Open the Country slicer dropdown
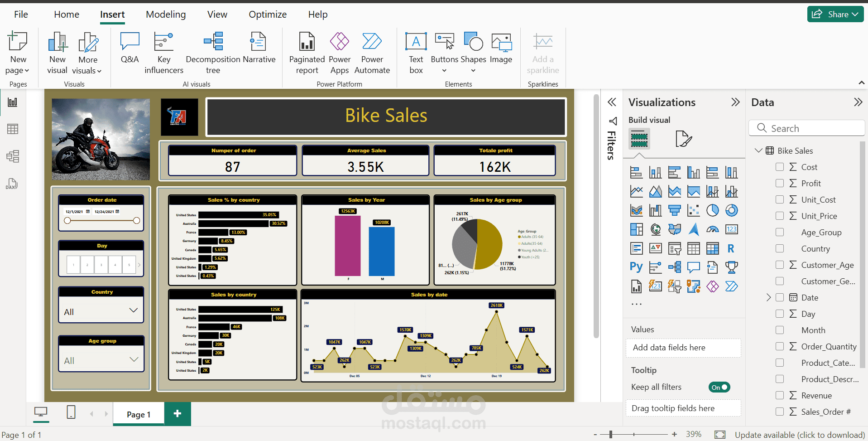The image size is (868, 441). pos(133,311)
